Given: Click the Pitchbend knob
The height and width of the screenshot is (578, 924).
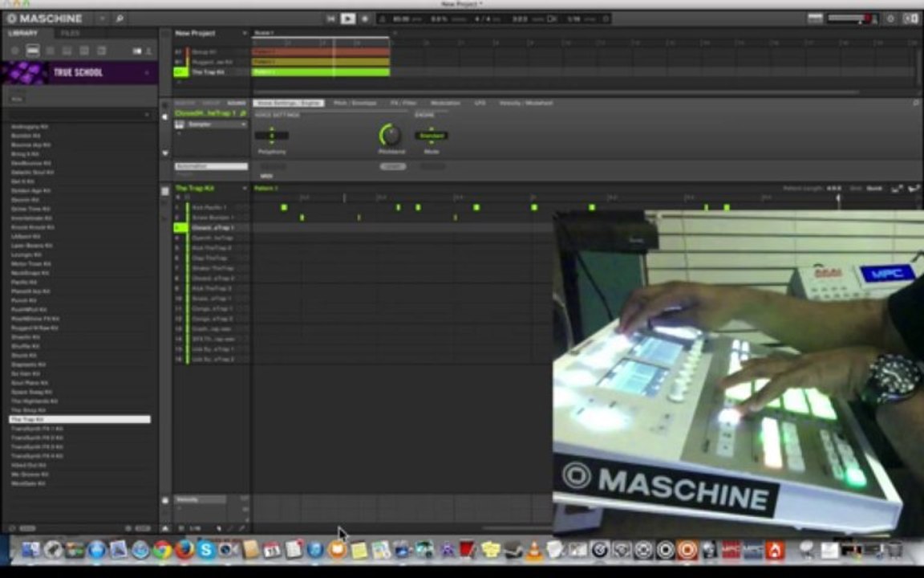Looking at the screenshot, I should [x=390, y=135].
